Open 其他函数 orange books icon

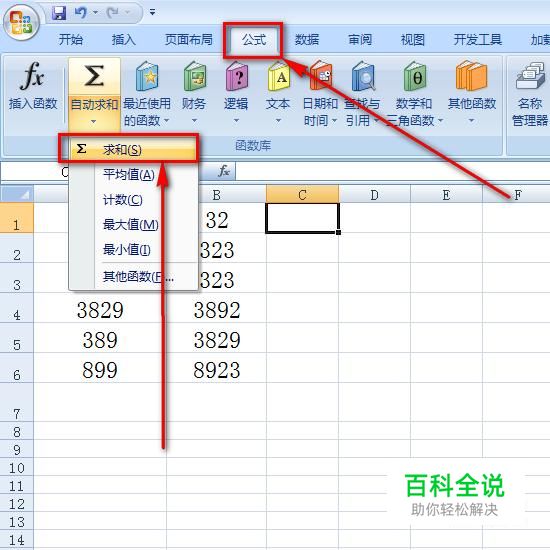click(472, 77)
